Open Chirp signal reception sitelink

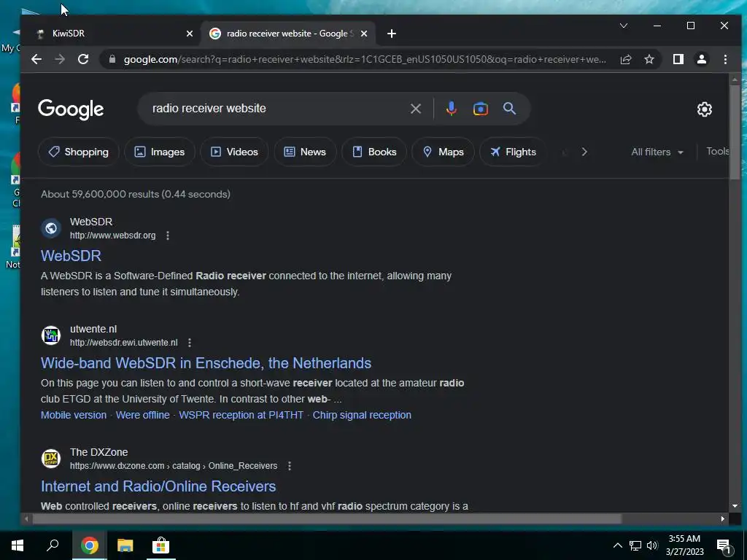(362, 415)
